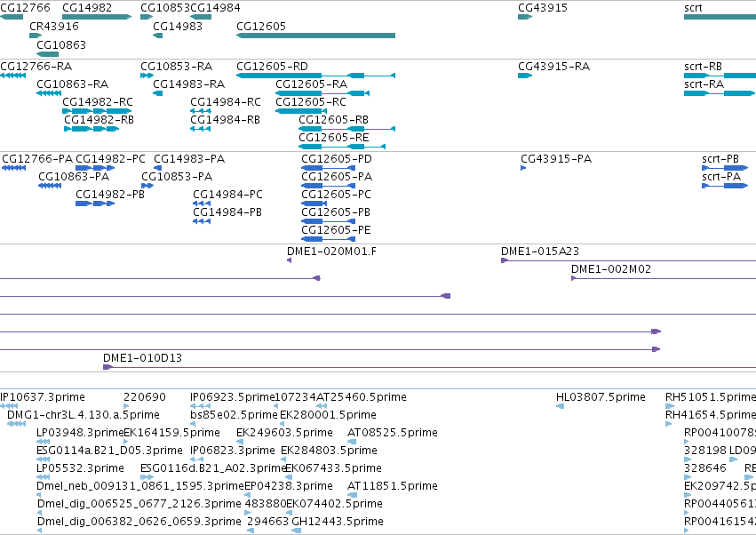Click protein label CG14982-PC

tap(110, 159)
